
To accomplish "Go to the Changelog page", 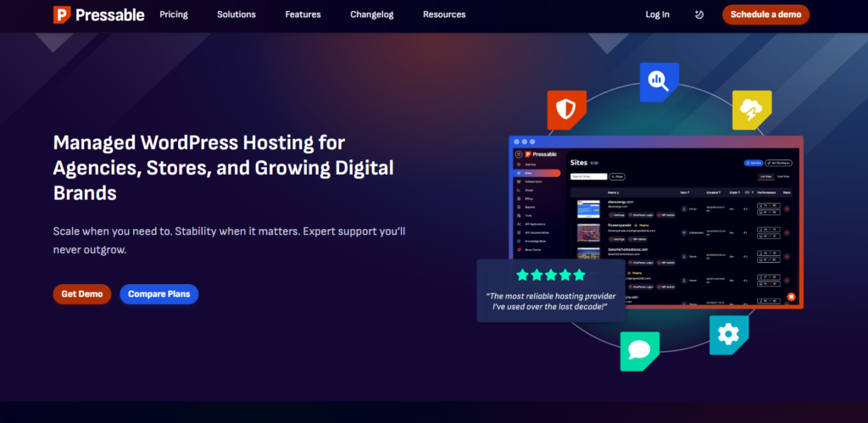I will point(372,14).
